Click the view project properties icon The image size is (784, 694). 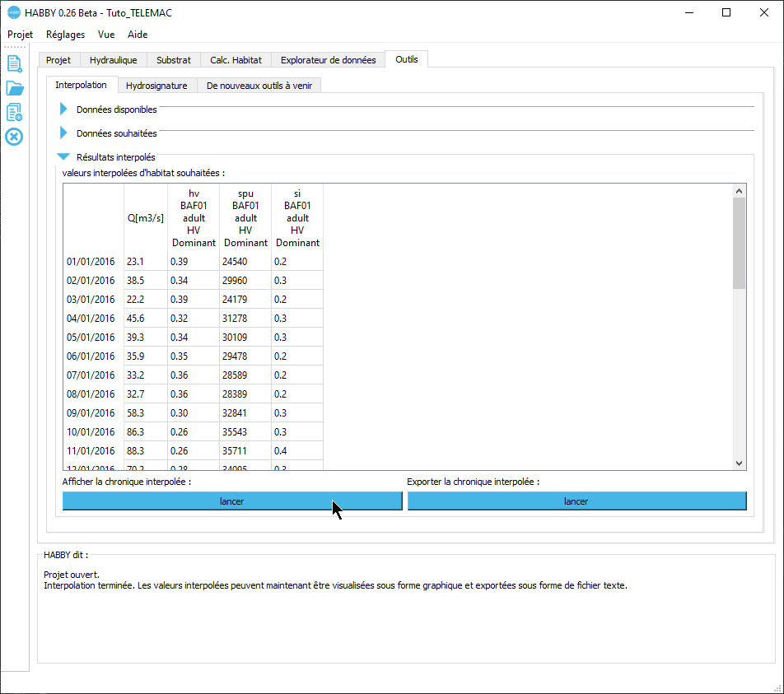click(x=14, y=113)
